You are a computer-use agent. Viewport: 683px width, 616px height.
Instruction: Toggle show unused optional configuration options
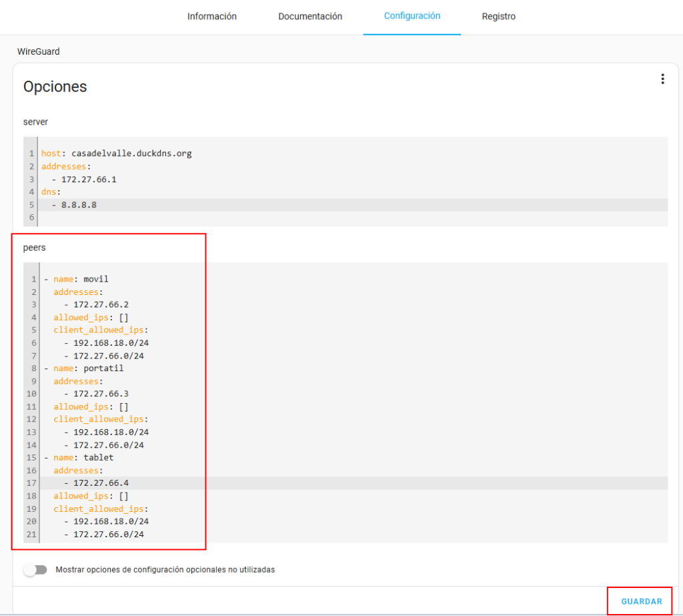[35, 570]
